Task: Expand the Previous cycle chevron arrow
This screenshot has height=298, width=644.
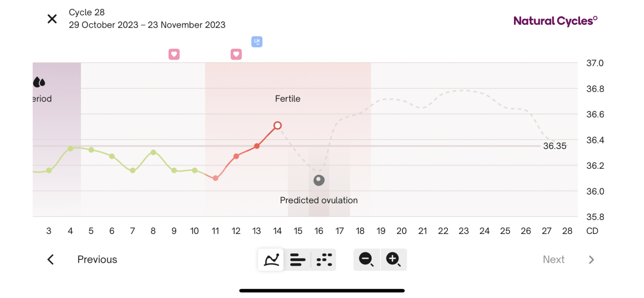Action: (50, 259)
